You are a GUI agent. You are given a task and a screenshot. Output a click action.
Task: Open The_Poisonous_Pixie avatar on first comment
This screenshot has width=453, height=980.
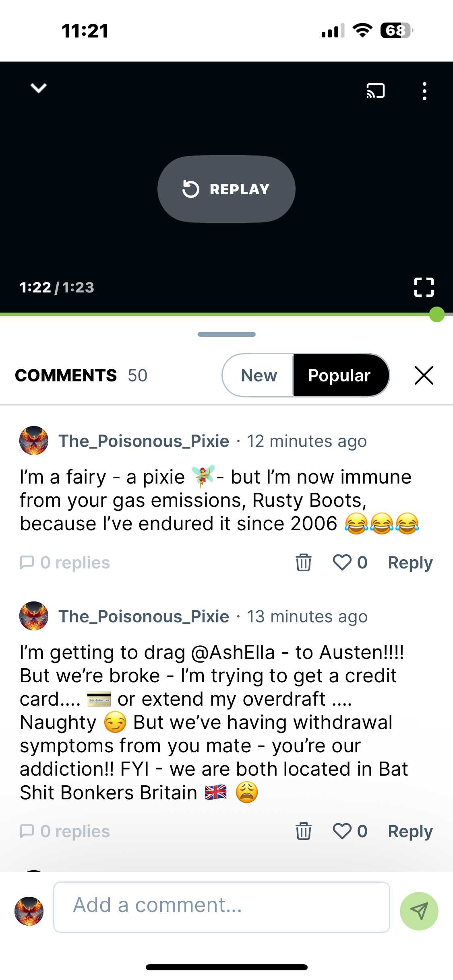34,441
